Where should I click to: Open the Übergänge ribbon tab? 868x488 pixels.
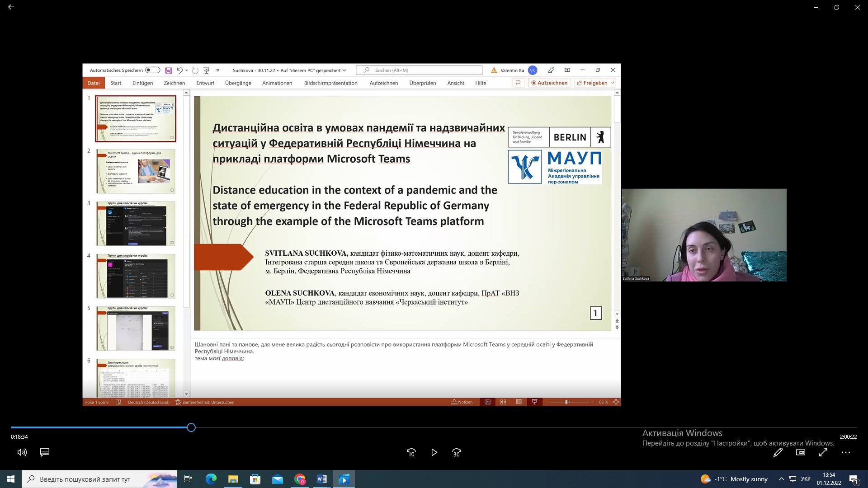[x=238, y=83]
